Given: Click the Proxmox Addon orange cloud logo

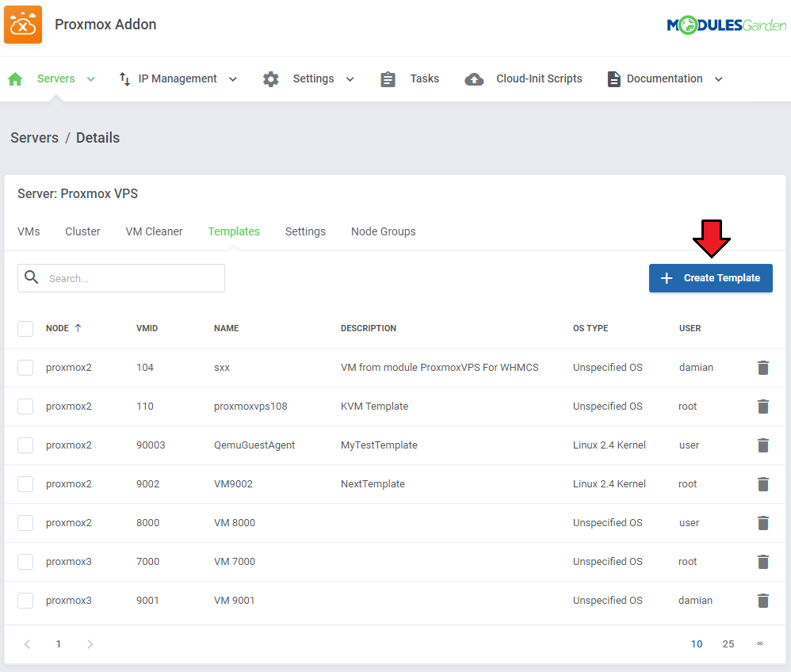Looking at the screenshot, I should (23, 25).
